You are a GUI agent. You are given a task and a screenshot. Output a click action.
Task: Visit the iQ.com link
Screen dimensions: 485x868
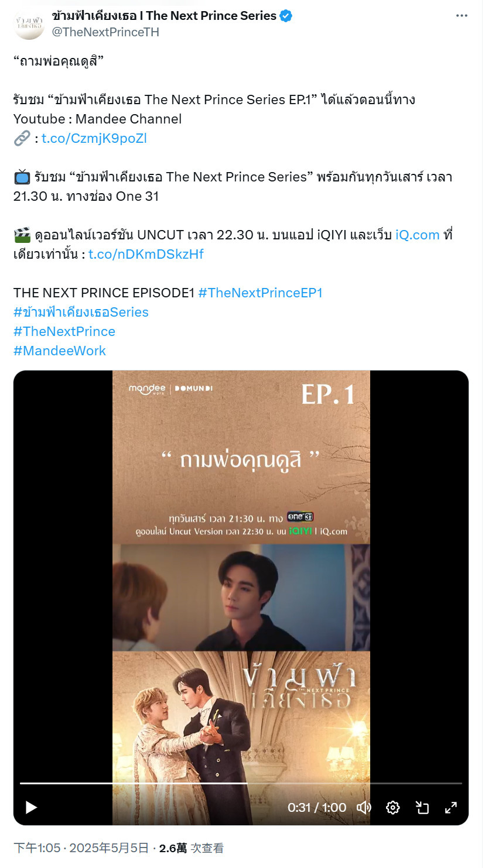[418, 235]
